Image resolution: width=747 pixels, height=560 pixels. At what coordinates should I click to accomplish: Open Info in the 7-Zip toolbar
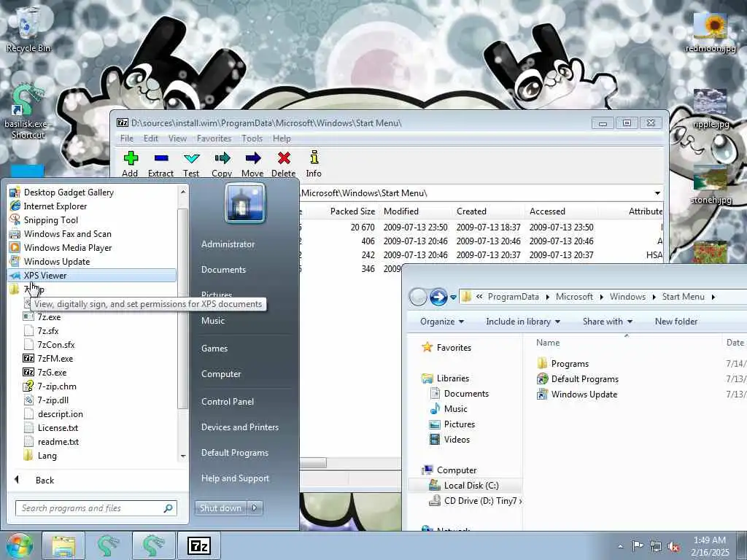point(314,164)
